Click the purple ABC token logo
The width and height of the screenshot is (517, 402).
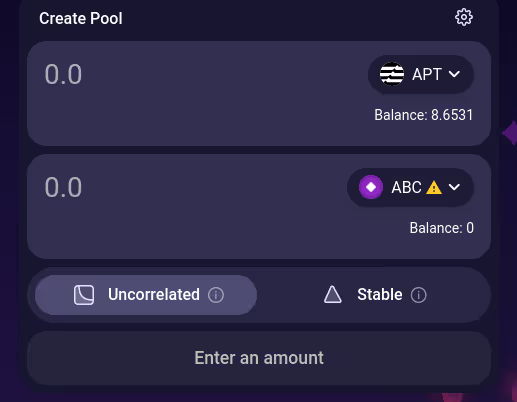371,187
